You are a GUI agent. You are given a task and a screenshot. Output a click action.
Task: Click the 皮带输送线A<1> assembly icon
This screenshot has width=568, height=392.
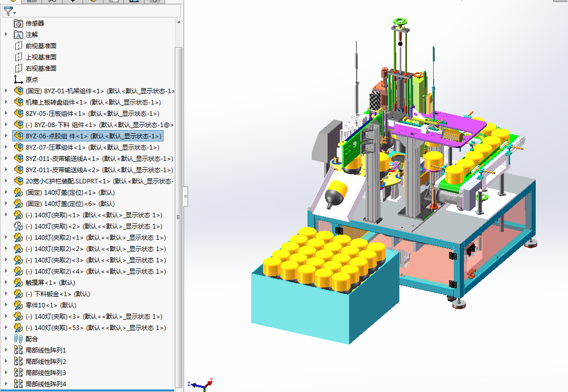pyautogui.click(x=18, y=158)
